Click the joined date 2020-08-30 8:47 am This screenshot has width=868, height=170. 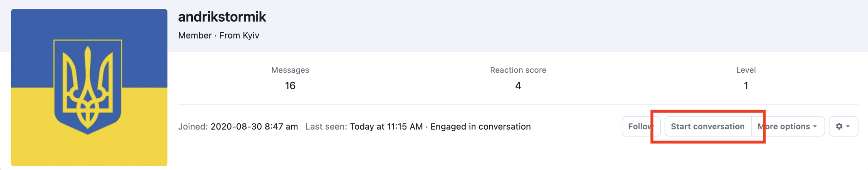click(x=254, y=127)
